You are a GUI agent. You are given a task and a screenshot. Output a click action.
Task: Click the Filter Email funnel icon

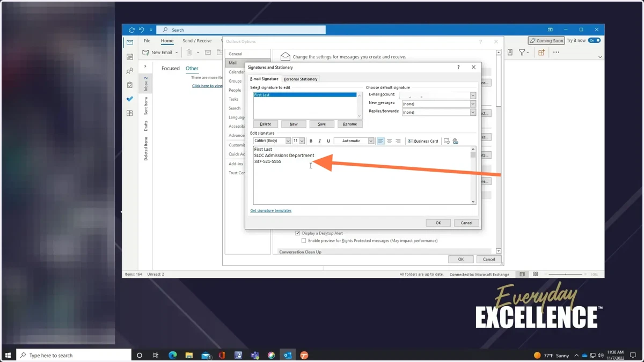click(x=522, y=53)
